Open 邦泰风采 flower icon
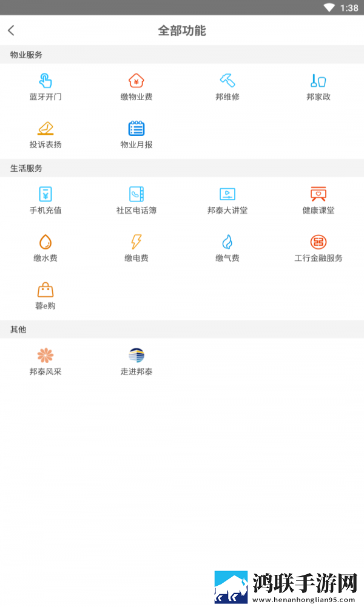 [45, 355]
